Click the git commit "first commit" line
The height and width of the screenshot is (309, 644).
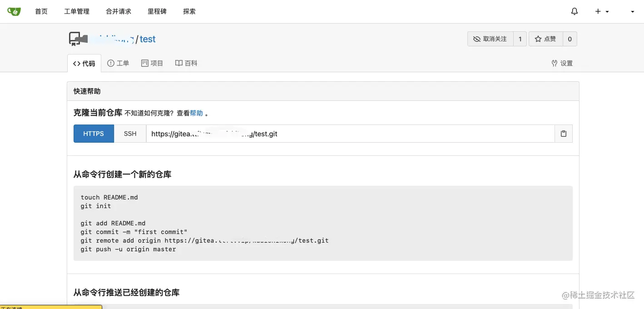(x=134, y=232)
